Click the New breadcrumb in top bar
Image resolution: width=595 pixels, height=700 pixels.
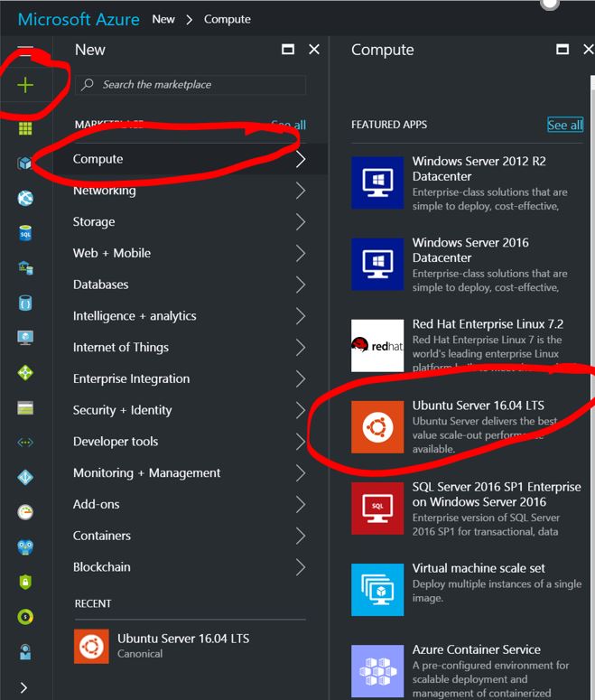click(163, 19)
